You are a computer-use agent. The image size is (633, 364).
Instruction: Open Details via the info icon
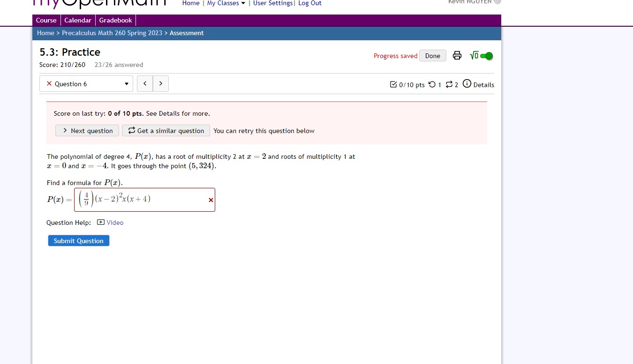pyautogui.click(x=467, y=84)
